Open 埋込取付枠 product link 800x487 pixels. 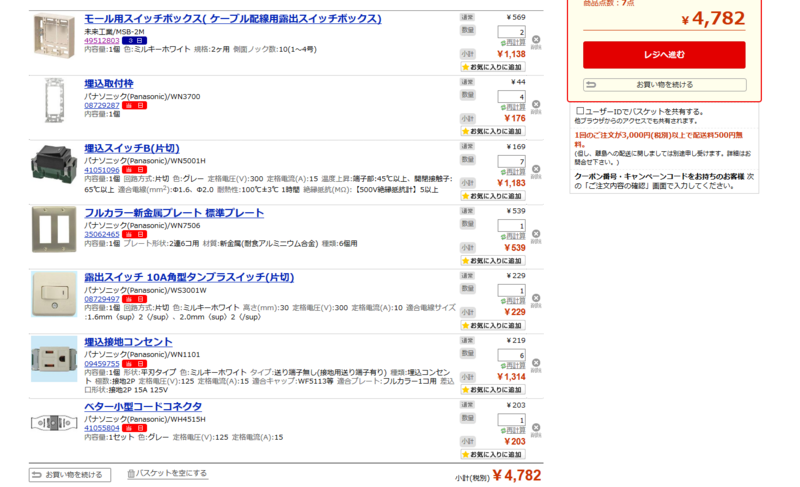[109, 84]
